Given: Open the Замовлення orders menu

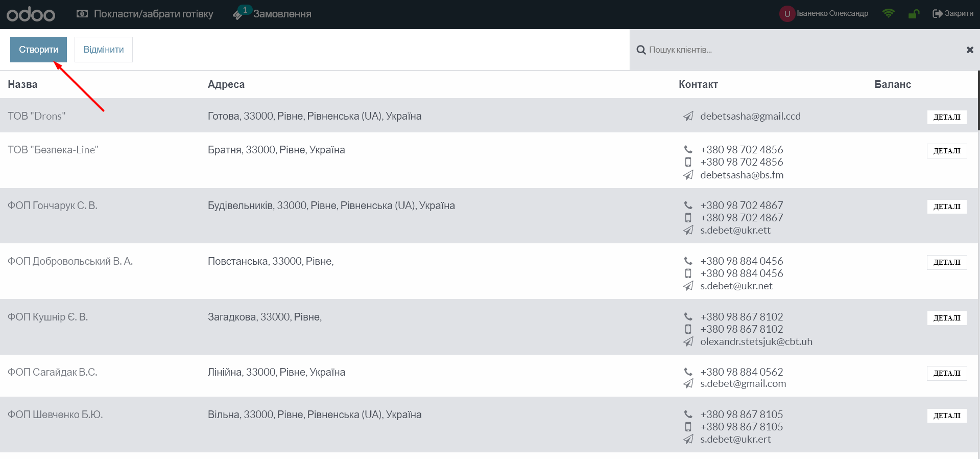Looking at the screenshot, I should (x=273, y=14).
